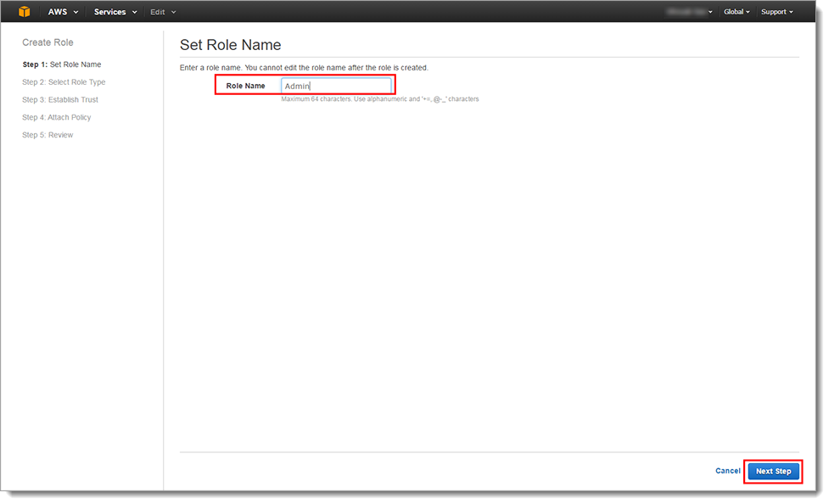Go to Step 2: Select Role Type
Image resolution: width=829 pixels, height=504 pixels.
click(x=64, y=82)
